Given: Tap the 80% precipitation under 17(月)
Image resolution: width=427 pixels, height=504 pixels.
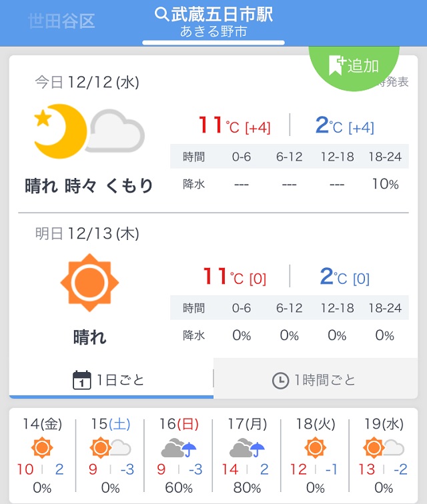Looking at the screenshot, I should [x=247, y=487].
